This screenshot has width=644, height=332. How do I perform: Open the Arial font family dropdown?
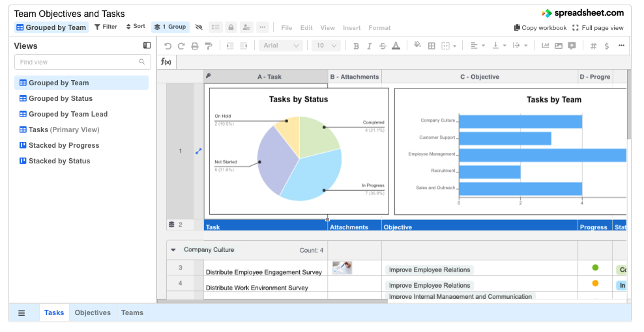[281, 46]
